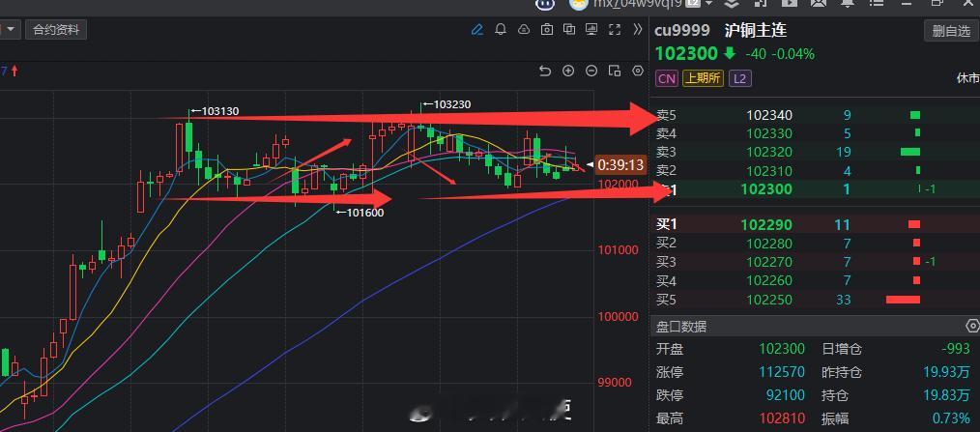Expand the account dropdown arrow beside username
Screen dimensions: 980x432
(x=708, y=4)
